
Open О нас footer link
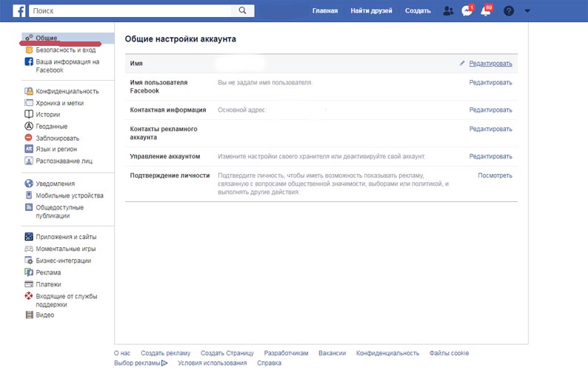pos(122,353)
